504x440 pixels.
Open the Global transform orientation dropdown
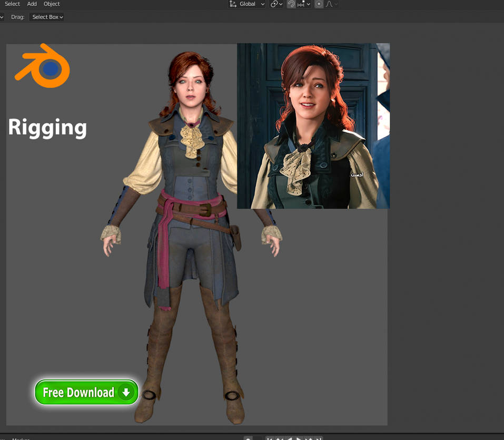(x=246, y=4)
